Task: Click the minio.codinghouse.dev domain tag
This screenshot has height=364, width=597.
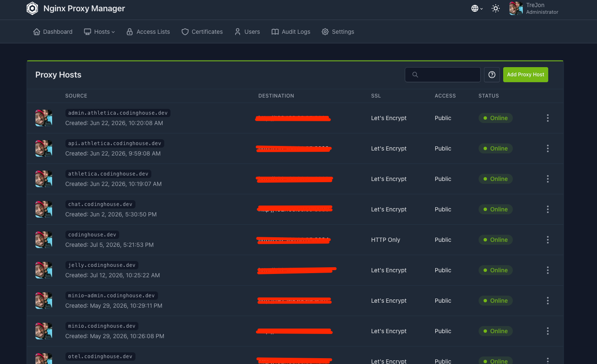Action: tap(102, 326)
